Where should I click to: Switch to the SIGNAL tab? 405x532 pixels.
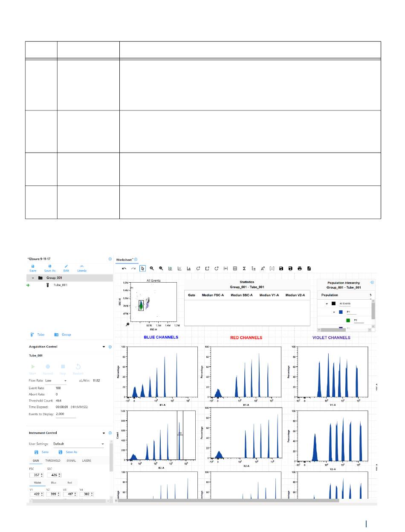pyautogui.click(x=71, y=461)
